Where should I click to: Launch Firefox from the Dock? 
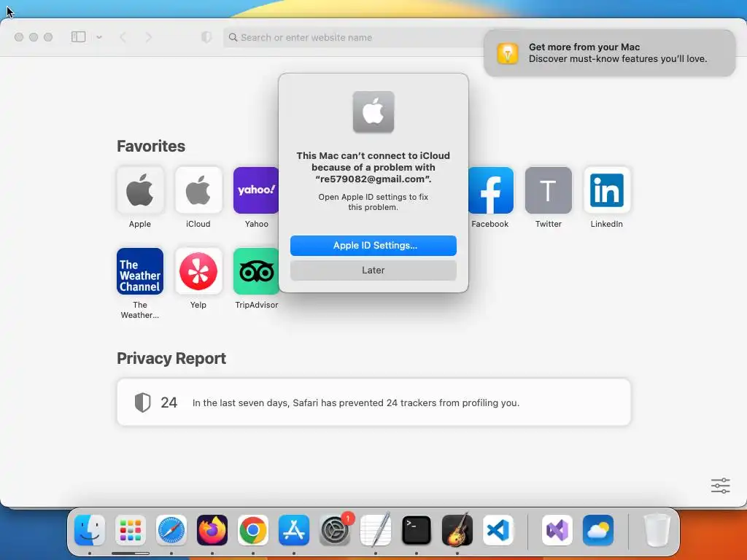(212, 530)
